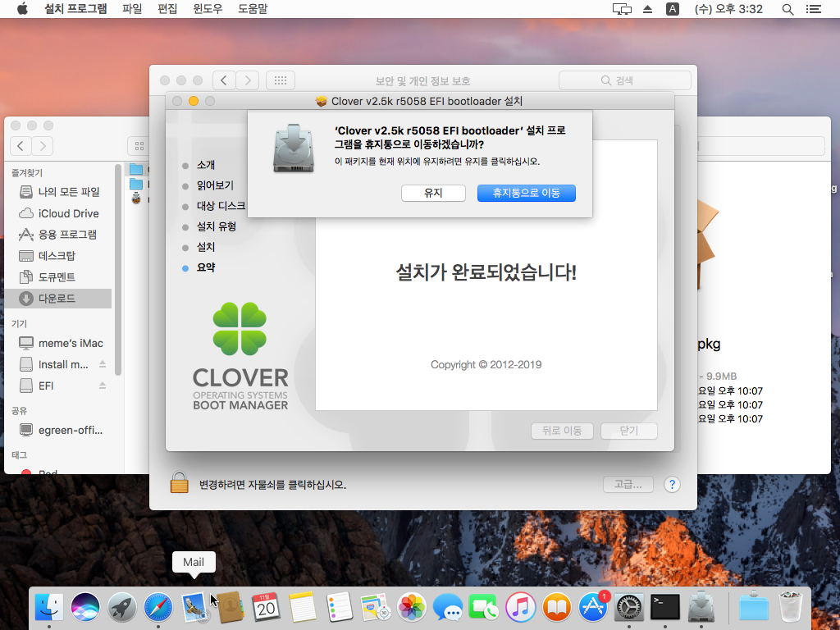Open Launchpad rocket icon in Dock
Viewport: 840px width, 630px height.
121,608
